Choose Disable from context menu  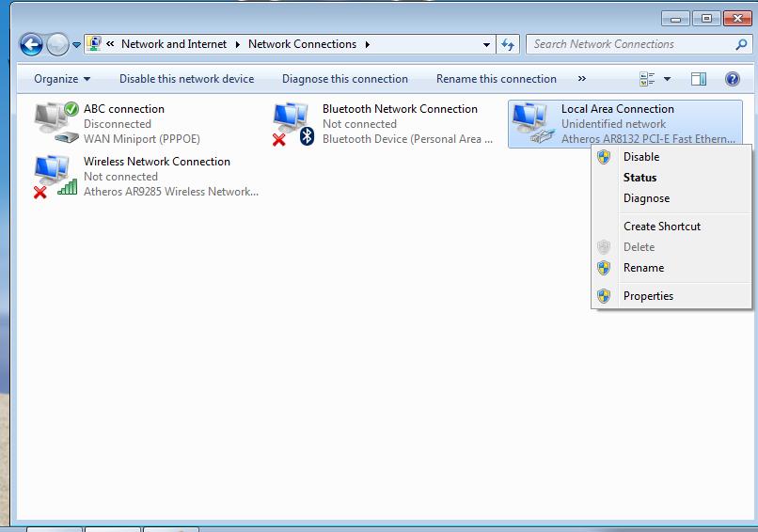point(671,157)
